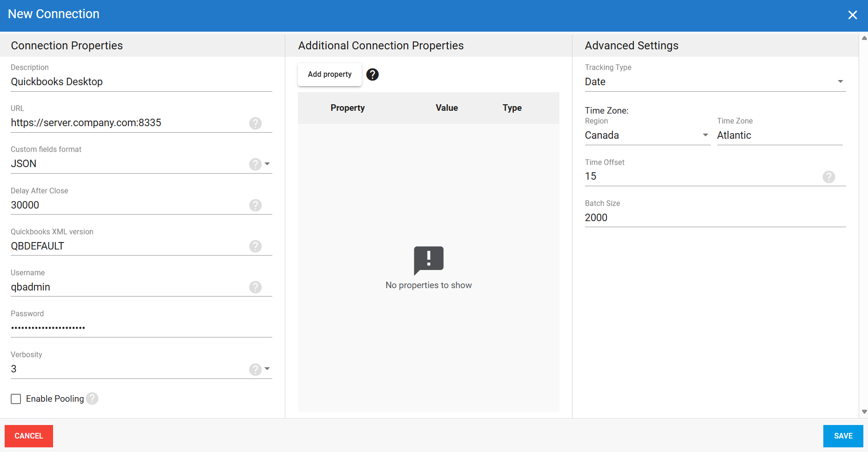
Task: Click the Time Zone field showing Atlantic
Action: click(x=780, y=135)
